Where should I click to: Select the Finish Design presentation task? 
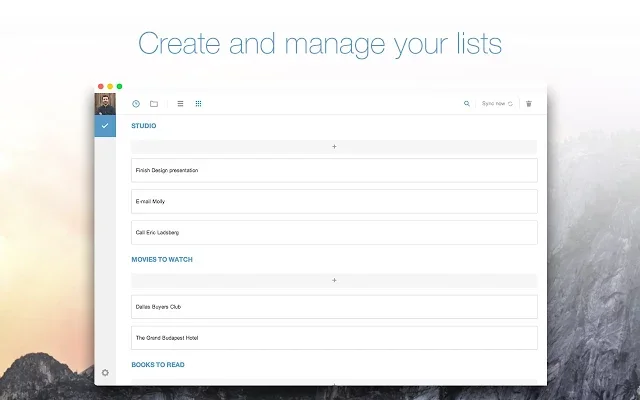click(334, 170)
